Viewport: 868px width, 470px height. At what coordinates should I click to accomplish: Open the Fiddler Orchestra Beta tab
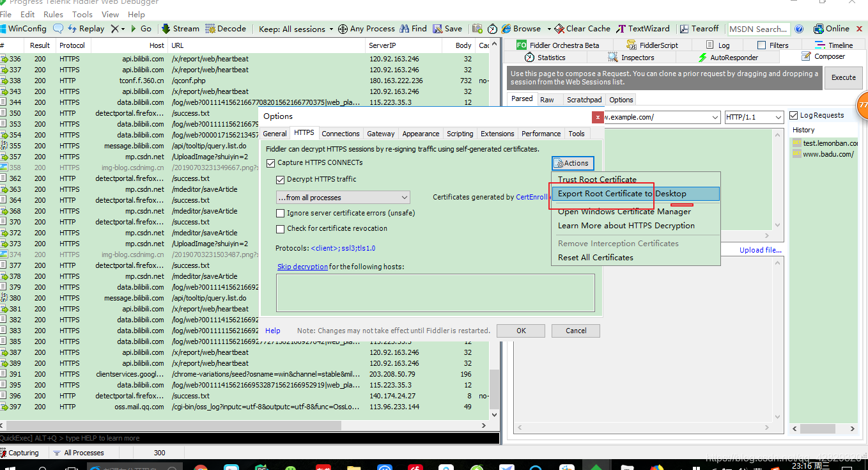click(x=557, y=45)
